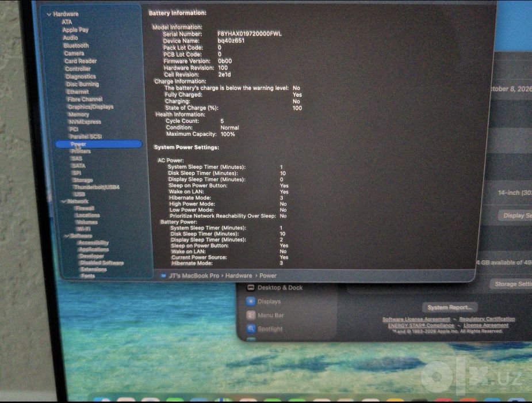Click the Menu Bar settings icon

pyautogui.click(x=251, y=315)
